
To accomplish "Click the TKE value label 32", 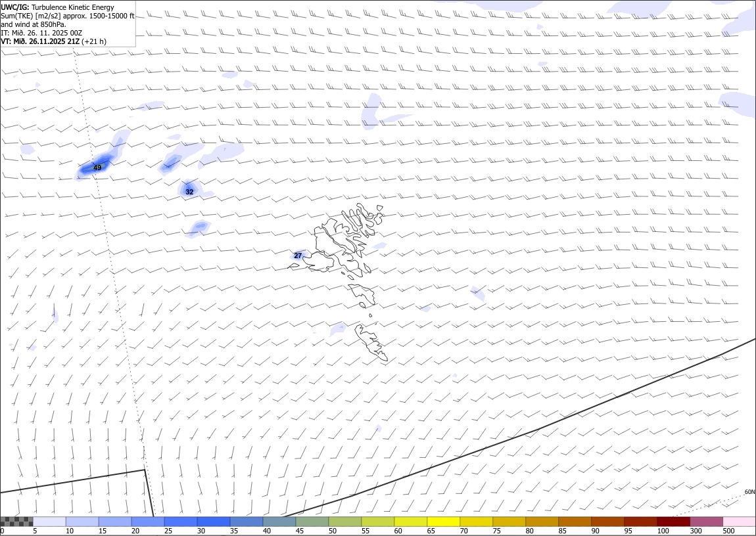I will (189, 192).
